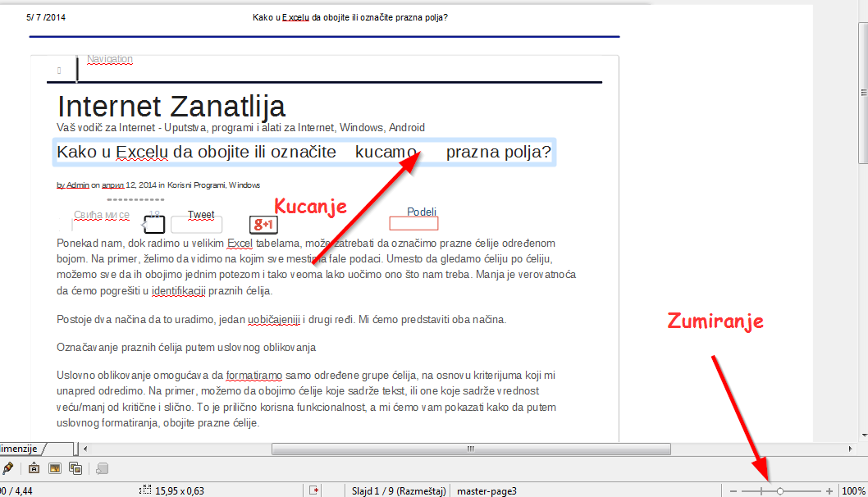
Task: Click the zoom out minus button
Action: [x=733, y=491]
